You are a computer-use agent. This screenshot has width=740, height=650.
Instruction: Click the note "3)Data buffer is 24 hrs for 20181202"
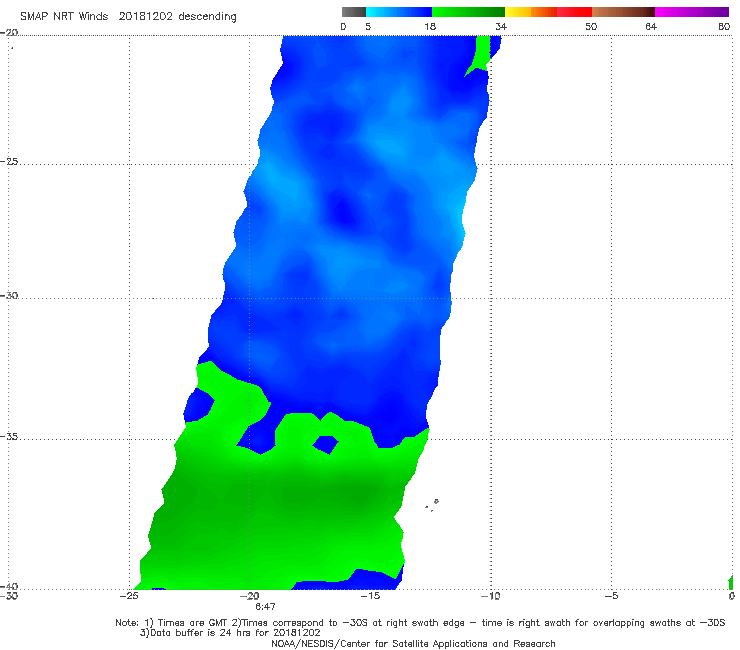pyautogui.click(x=230, y=633)
